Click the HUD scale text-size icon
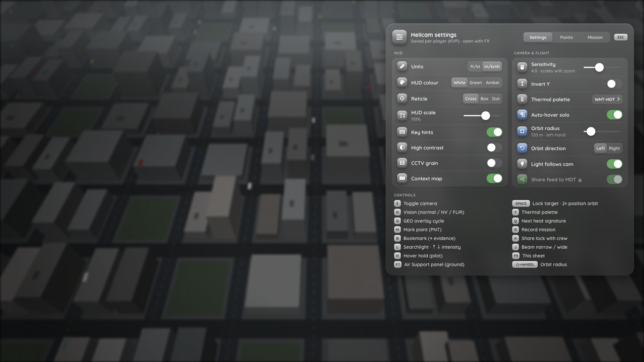 [402, 116]
